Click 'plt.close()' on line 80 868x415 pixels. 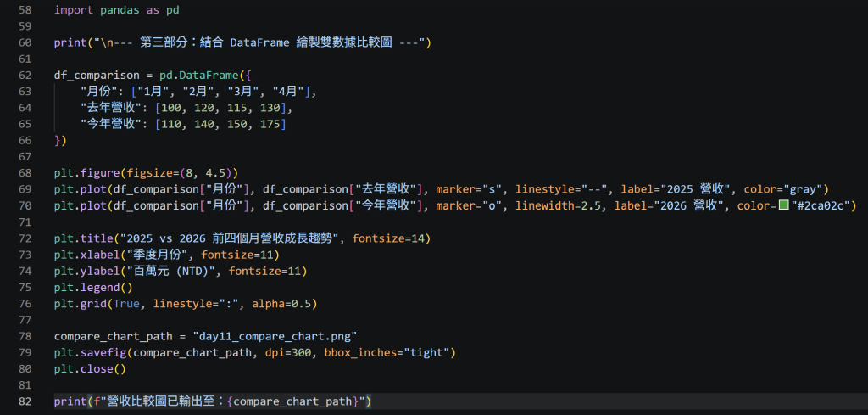point(90,369)
